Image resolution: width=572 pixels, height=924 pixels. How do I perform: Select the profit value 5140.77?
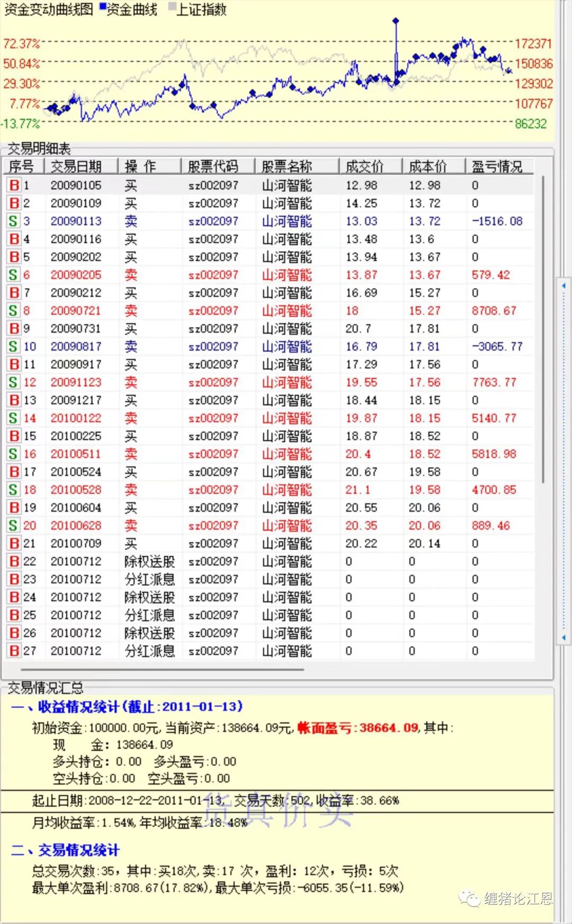(x=494, y=418)
